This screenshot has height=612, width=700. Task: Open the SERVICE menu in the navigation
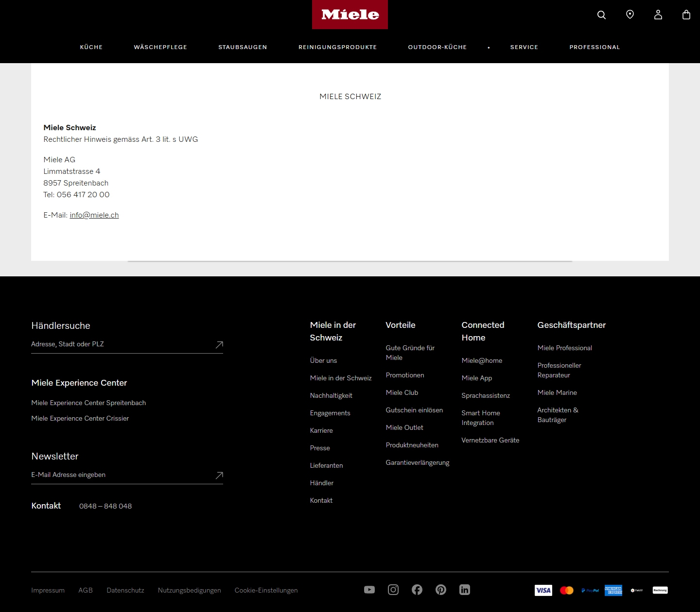524,47
